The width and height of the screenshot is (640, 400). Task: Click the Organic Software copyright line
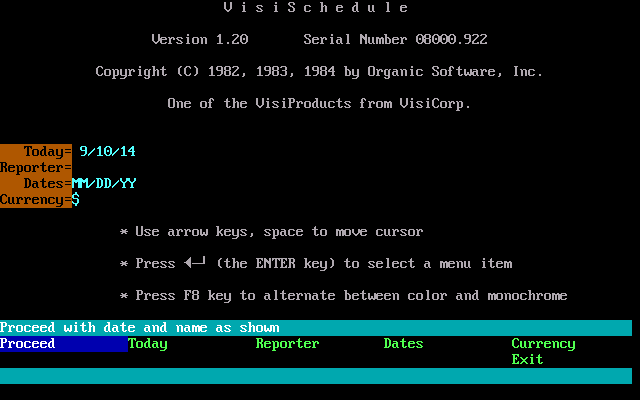[x=319, y=71]
